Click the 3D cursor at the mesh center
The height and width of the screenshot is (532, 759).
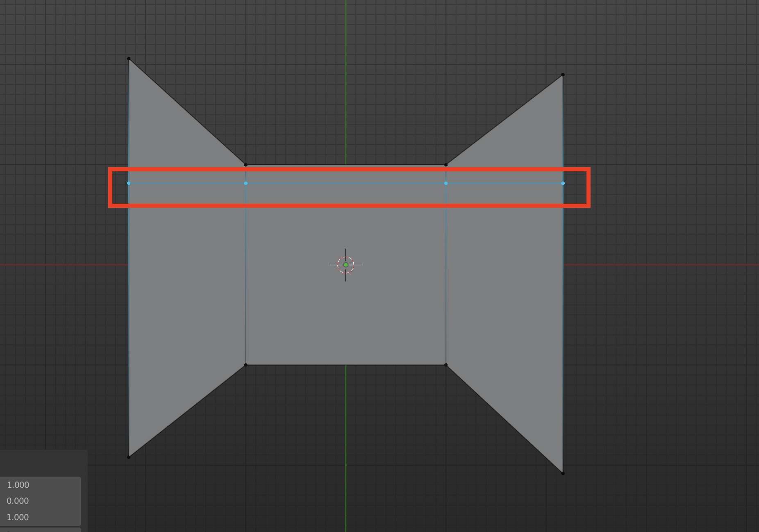point(345,265)
